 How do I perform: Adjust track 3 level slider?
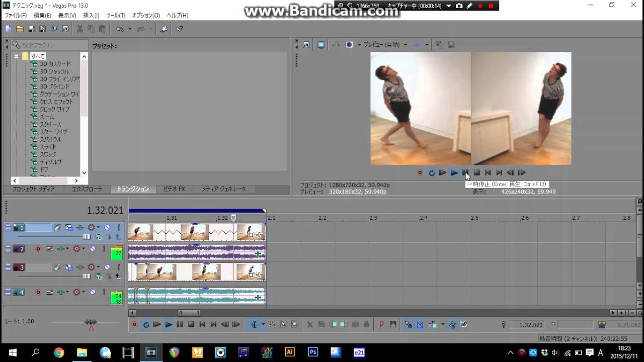click(x=87, y=276)
